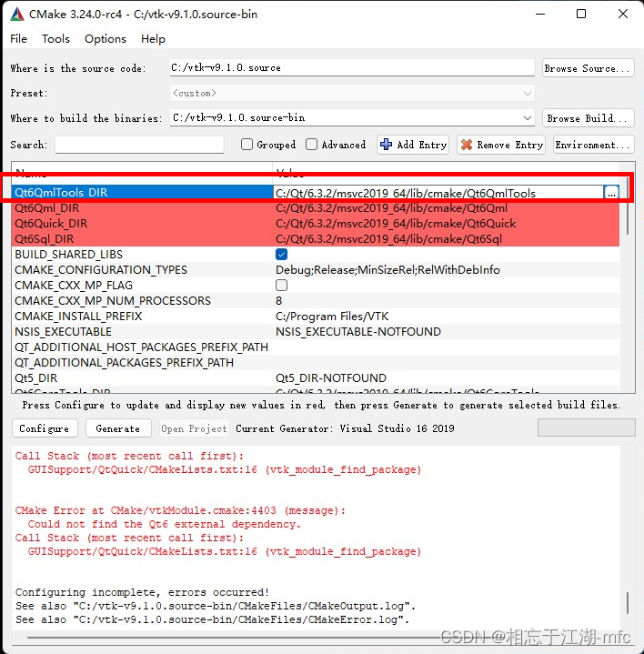Click the 'Could not find the Qt6' error line
The height and width of the screenshot is (654, 644).
tap(165, 524)
